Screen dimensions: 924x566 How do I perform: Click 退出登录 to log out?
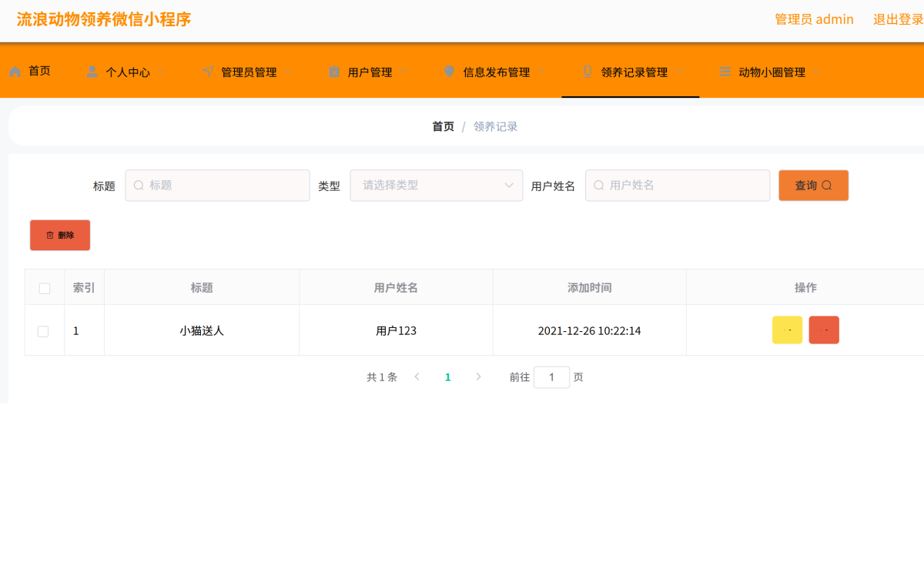(898, 19)
